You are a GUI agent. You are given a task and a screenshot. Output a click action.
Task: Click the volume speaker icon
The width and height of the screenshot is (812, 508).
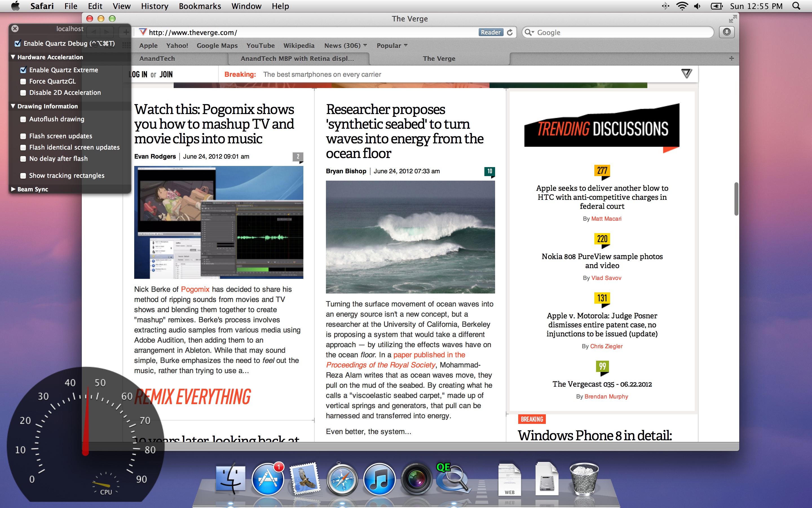(x=698, y=6)
